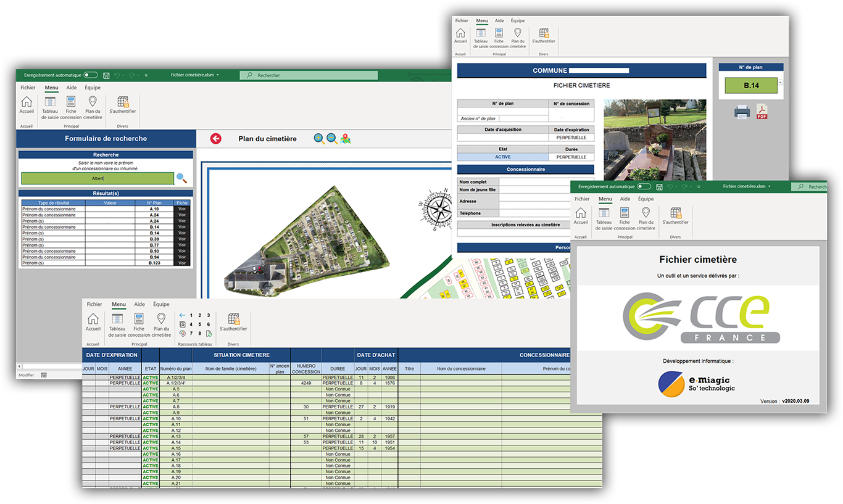This screenshot has width=843, height=504.
Task: Click S'authentifier in the concession sheet window
Action: (544, 36)
